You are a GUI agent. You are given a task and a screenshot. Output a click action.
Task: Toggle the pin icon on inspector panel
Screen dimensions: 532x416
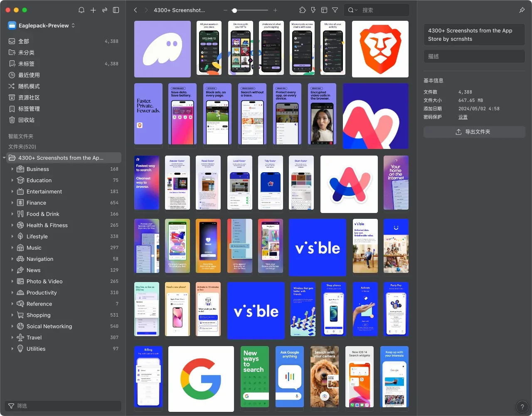(522, 10)
